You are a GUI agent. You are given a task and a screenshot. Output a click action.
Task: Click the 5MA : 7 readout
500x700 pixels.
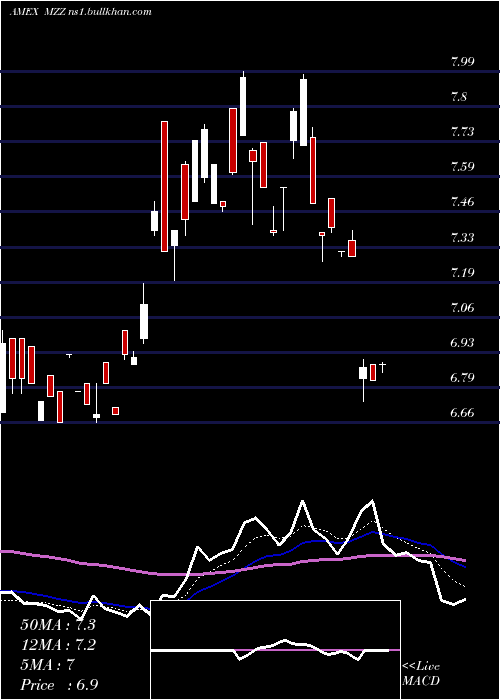47,665
